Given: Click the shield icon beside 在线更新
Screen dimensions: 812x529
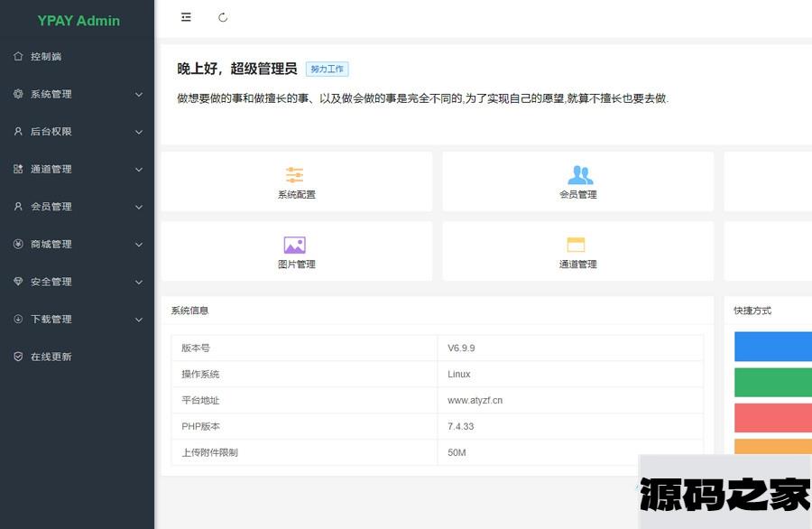Looking at the screenshot, I should click(18, 357).
